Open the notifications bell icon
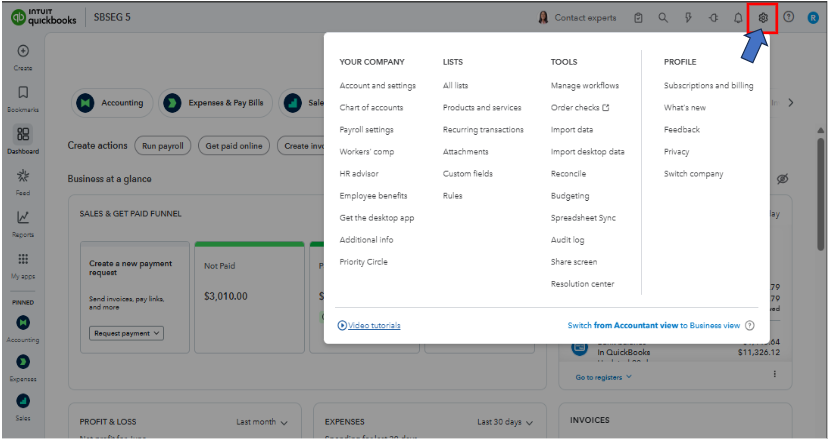 coord(738,17)
